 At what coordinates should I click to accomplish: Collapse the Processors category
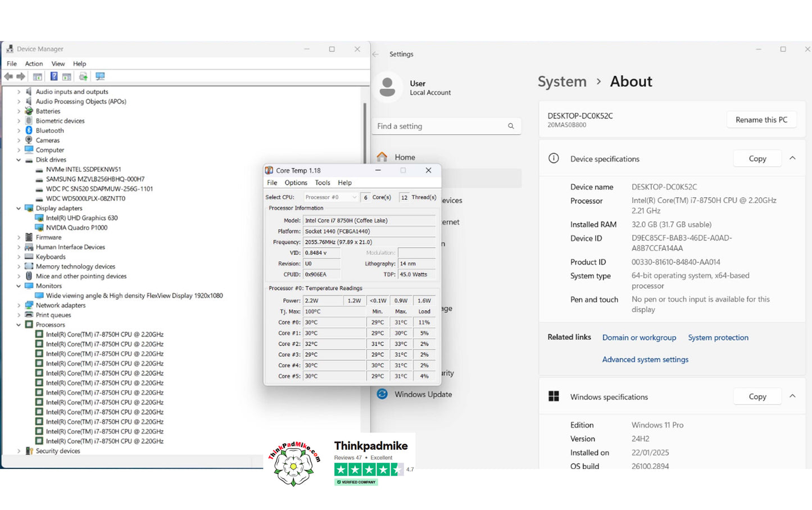click(19, 324)
